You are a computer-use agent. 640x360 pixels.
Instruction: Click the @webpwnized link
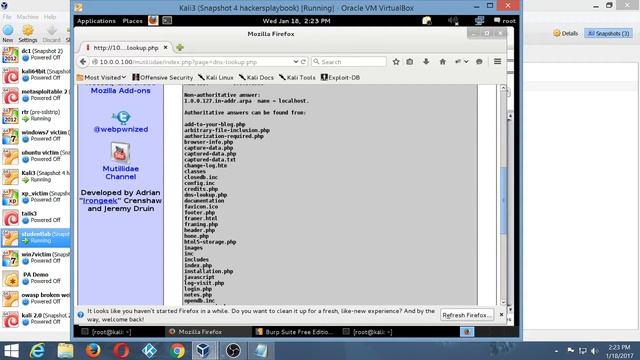(121, 129)
